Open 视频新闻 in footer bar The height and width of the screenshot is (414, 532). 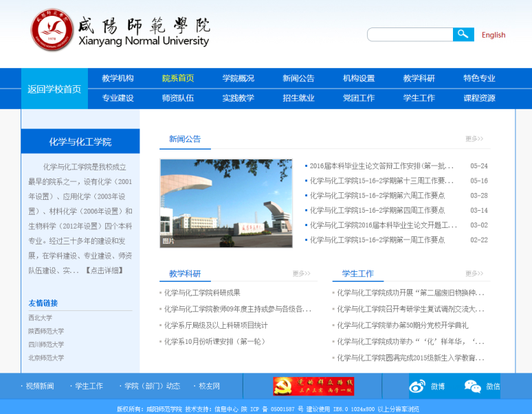coord(39,387)
